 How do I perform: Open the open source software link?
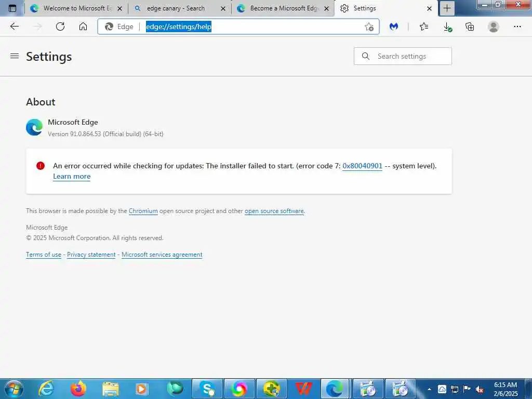click(x=274, y=211)
